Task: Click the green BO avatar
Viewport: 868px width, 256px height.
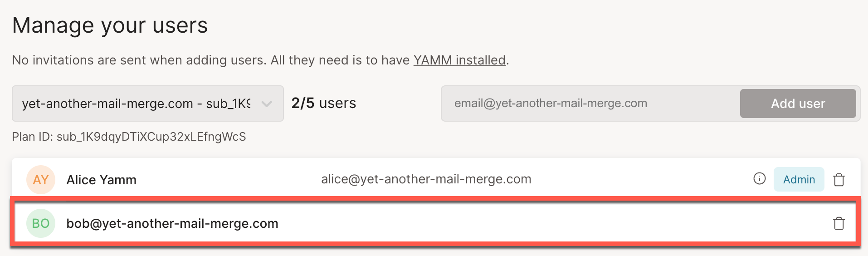Action: click(x=41, y=223)
